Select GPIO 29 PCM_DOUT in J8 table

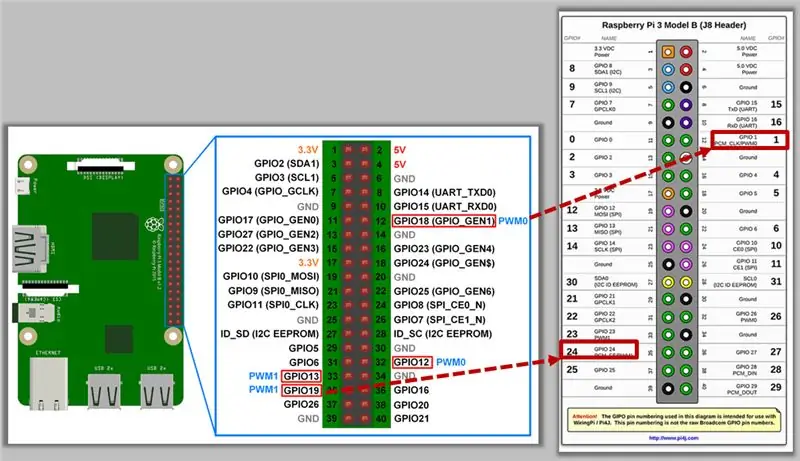743,389
